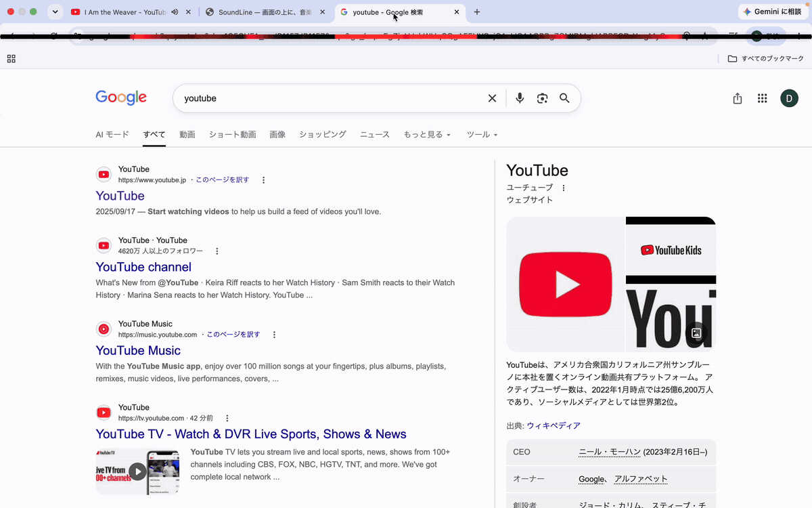812x508 pixels.
Task: Open the ウィキペディア source link
Action: pos(554,426)
